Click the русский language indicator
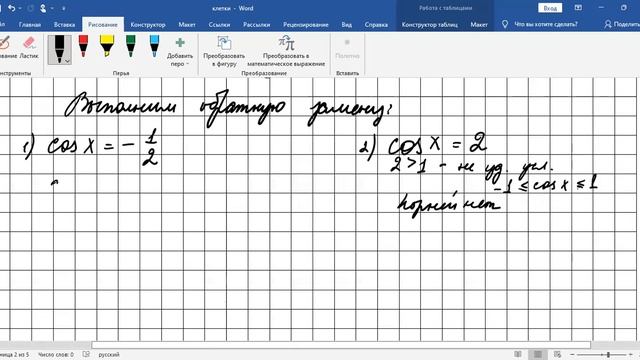The width and height of the screenshot is (640, 360). click(x=109, y=354)
